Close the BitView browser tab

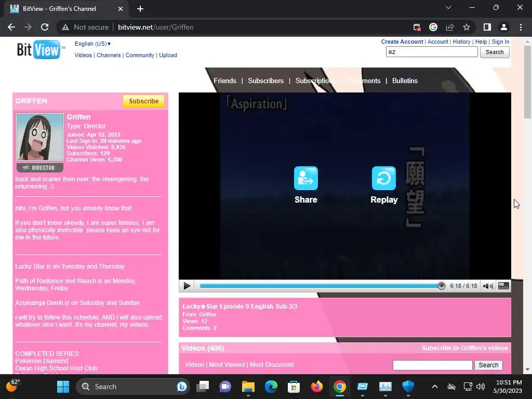121,9
